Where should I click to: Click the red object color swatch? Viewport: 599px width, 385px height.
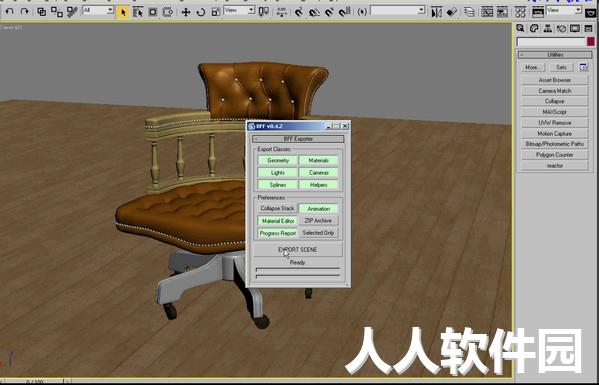click(591, 42)
